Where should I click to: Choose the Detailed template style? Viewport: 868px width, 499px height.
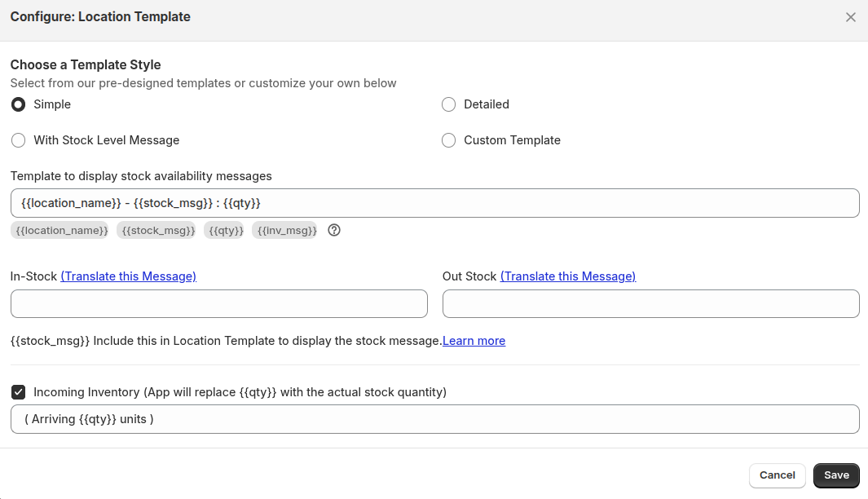tap(448, 104)
